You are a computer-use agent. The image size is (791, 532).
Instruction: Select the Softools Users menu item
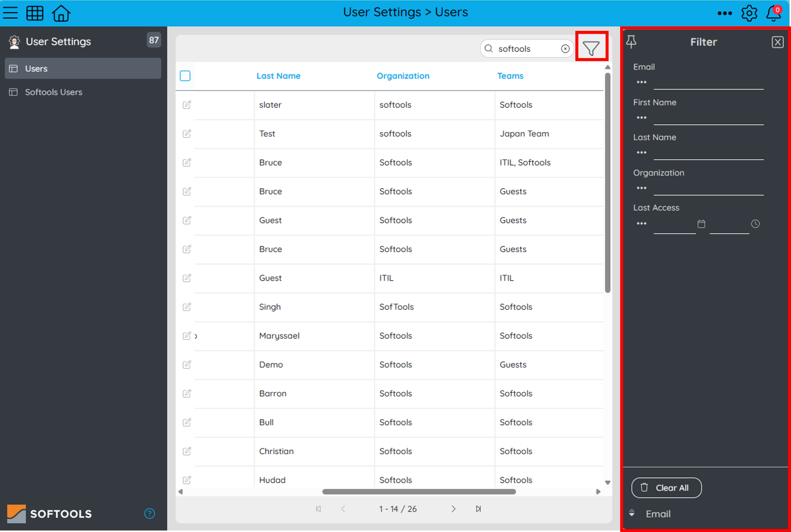pos(83,92)
